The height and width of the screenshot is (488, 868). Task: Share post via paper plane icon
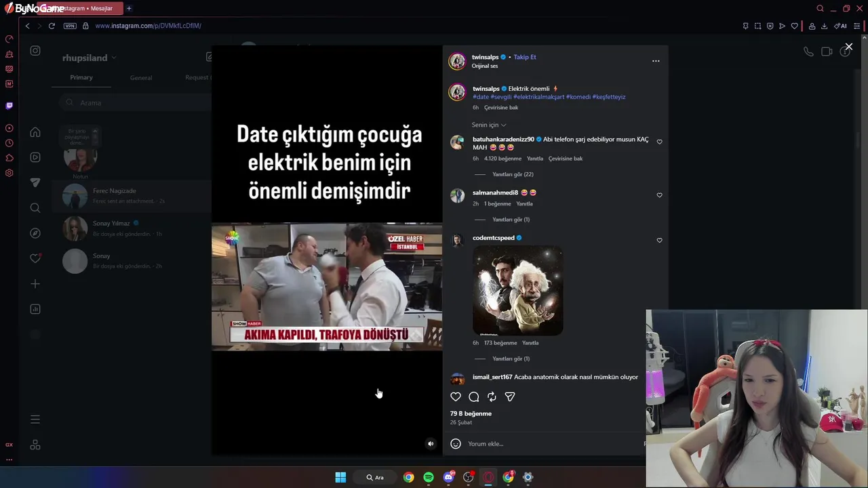coord(510,396)
